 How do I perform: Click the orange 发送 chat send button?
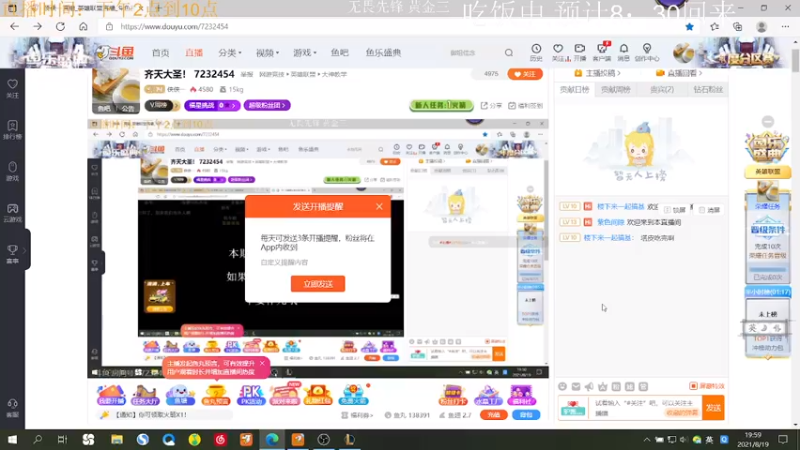point(713,408)
